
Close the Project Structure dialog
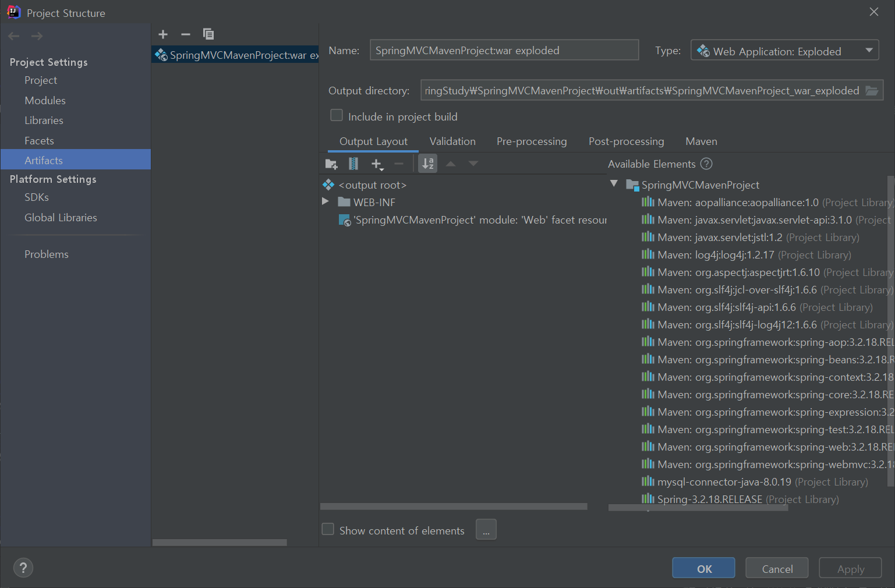[873, 12]
